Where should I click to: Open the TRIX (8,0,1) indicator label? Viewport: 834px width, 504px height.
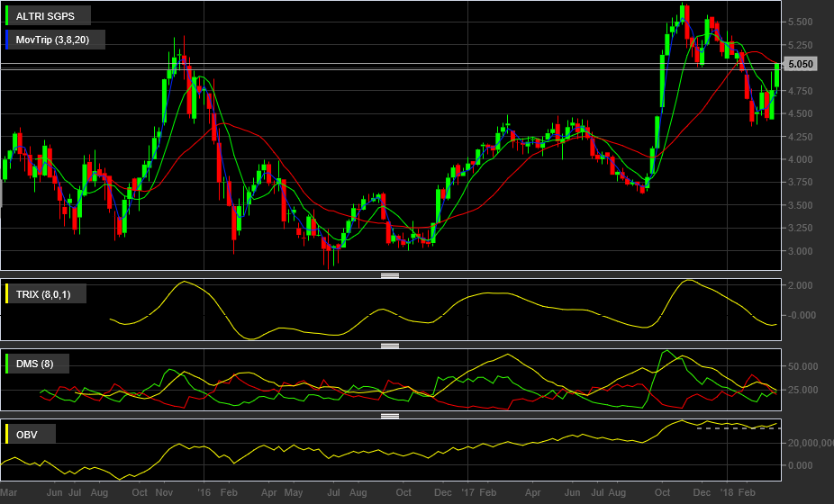43,294
